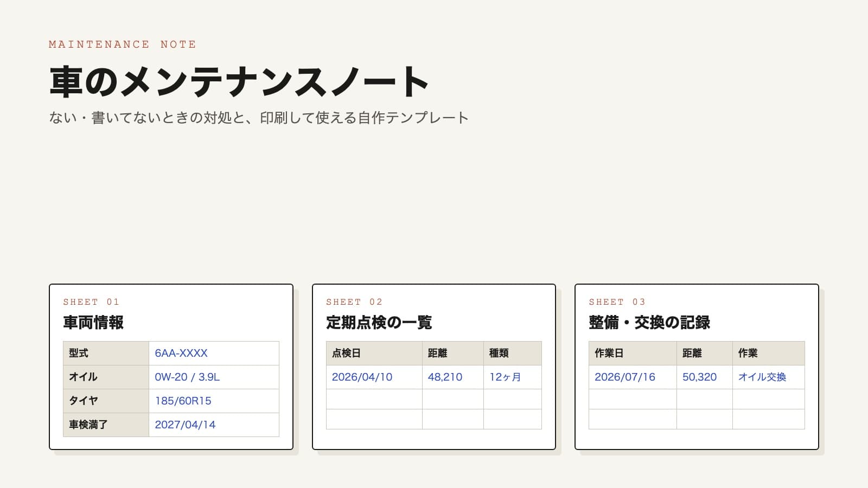Select the title 車のメンテナンスノート

pyautogui.click(x=239, y=82)
